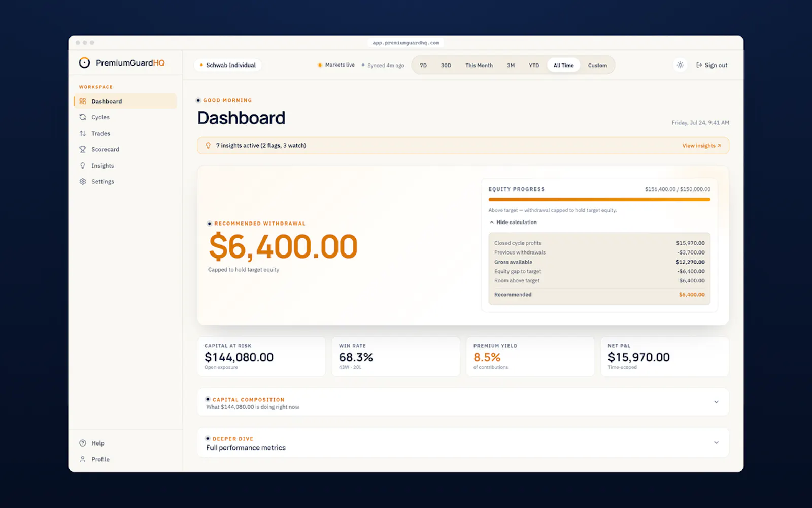Click the Net P&L $15,970.00 value

(x=638, y=357)
